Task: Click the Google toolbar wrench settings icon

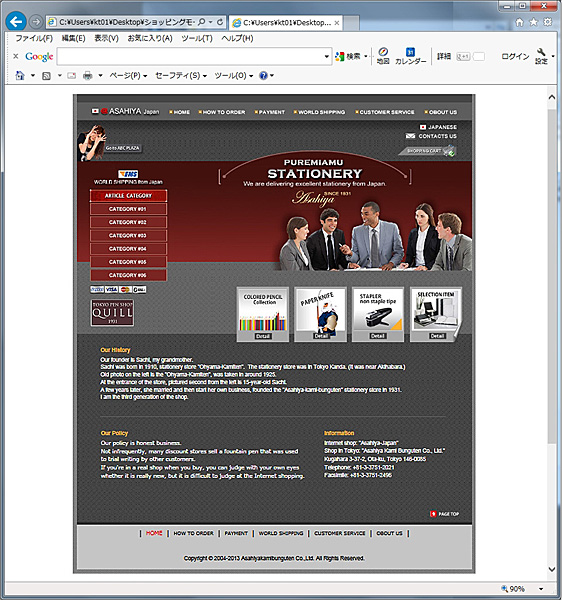Action: [541, 56]
